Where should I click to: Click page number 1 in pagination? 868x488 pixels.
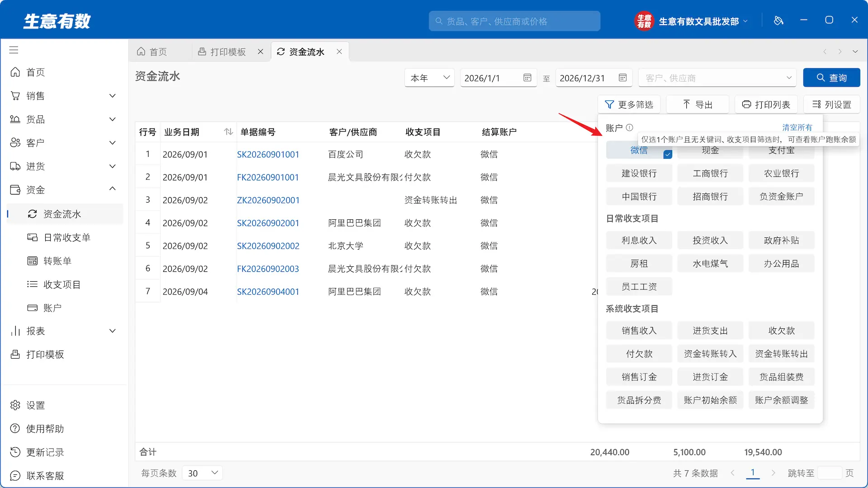(753, 473)
